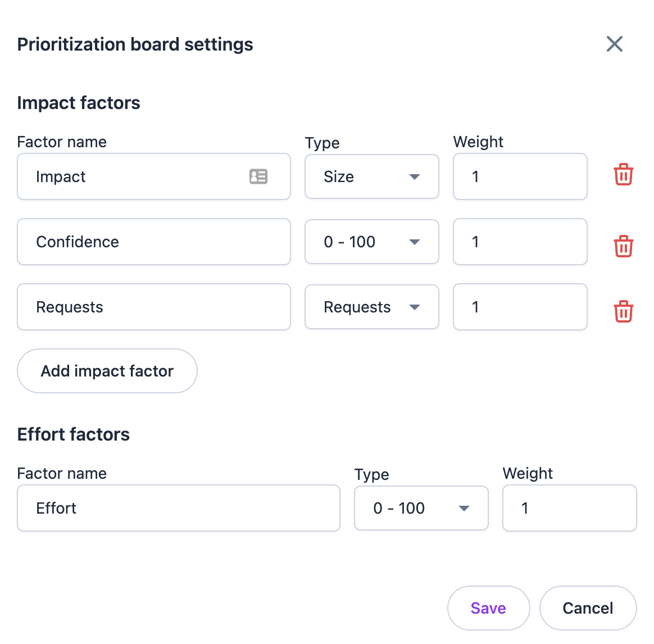Focus the weight input for Requests

coord(520,307)
